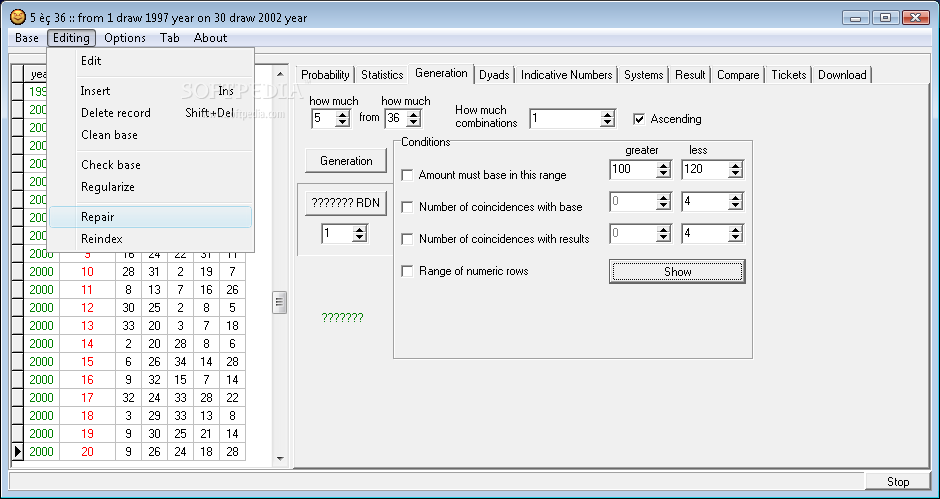Viewport: 940px width, 499px height.
Task: Select Check base menu entry
Action: coord(150,165)
